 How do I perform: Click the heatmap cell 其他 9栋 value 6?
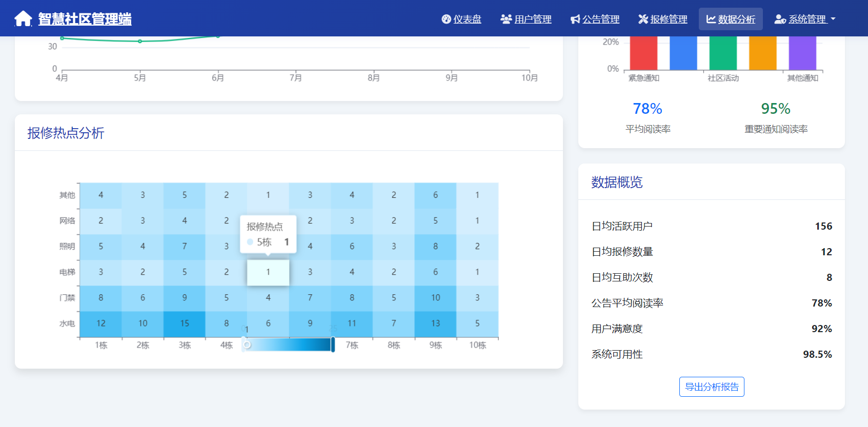pos(436,195)
